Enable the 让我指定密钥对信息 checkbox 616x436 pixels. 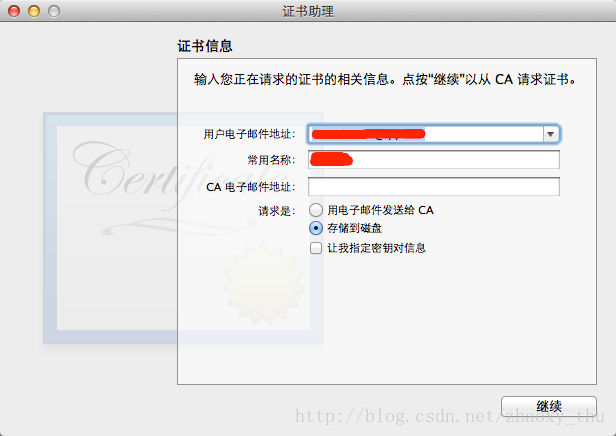tap(316, 248)
